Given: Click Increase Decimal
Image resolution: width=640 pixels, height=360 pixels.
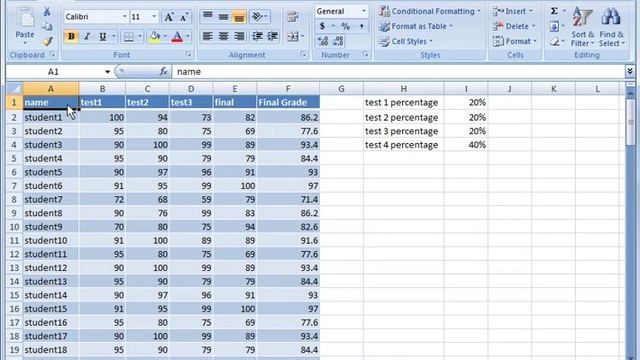Looking at the screenshot, I should click(322, 41).
